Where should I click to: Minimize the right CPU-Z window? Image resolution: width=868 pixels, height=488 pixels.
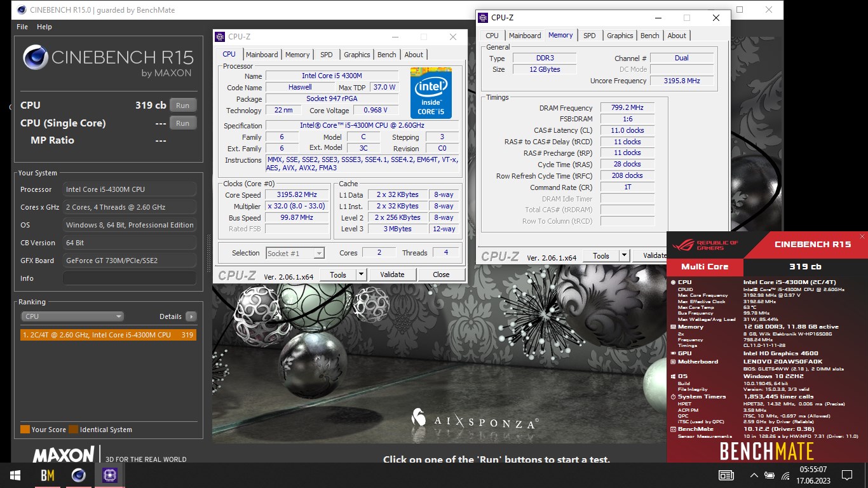(658, 18)
